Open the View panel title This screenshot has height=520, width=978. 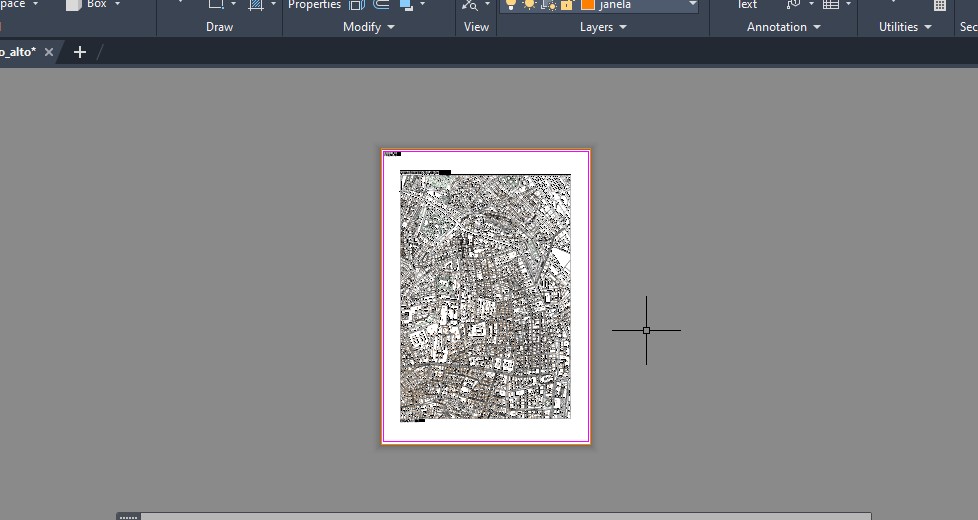click(476, 27)
